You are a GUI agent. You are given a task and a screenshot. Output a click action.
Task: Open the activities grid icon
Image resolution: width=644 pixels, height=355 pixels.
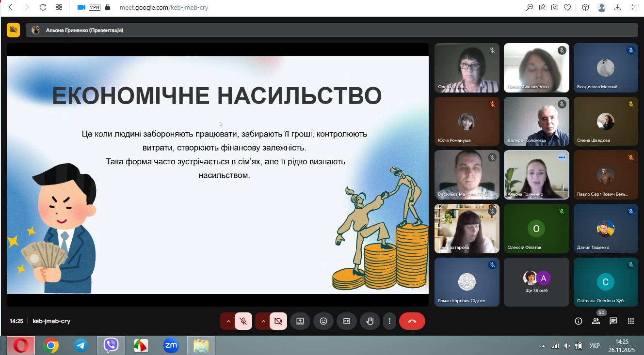(631, 321)
